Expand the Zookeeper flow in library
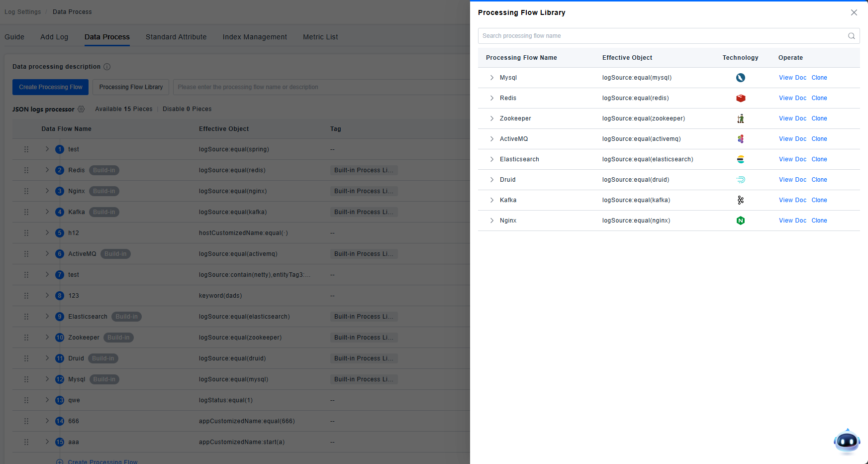Screen dimensions: 868x464 coord(491,118)
